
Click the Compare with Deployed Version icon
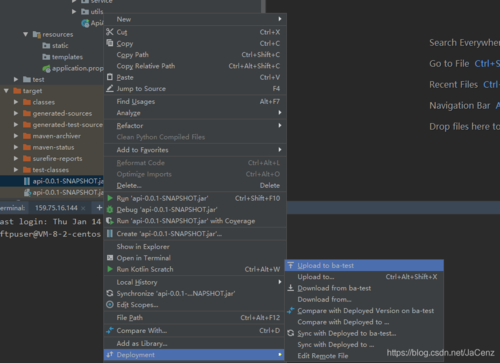(291, 310)
